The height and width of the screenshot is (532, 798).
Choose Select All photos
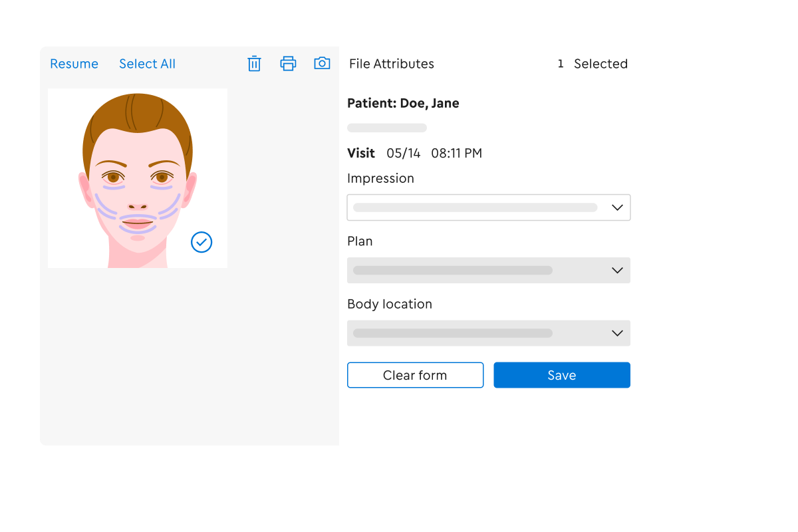coord(147,64)
